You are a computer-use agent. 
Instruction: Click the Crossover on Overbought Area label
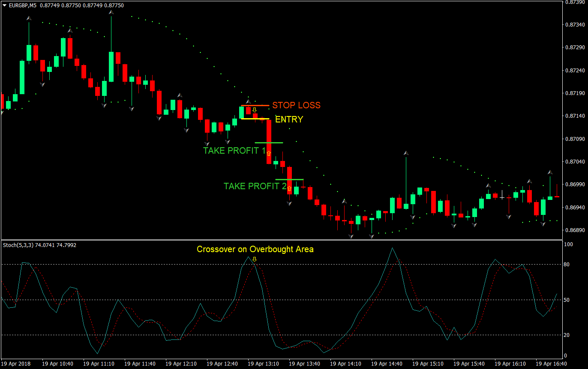(255, 249)
